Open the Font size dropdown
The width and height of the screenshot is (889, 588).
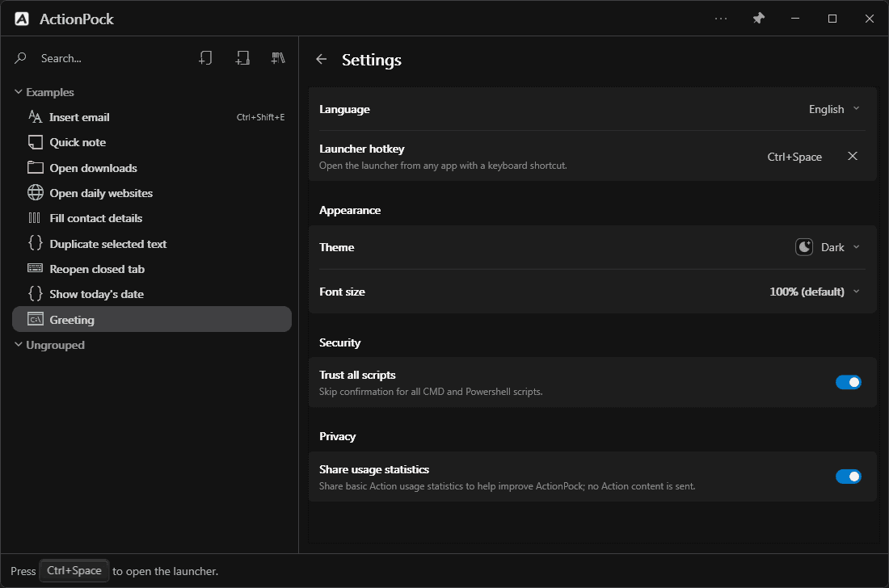(814, 292)
